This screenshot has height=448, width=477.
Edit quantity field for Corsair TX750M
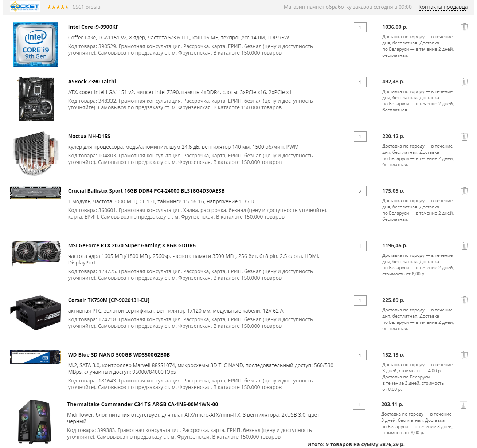(x=360, y=300)
